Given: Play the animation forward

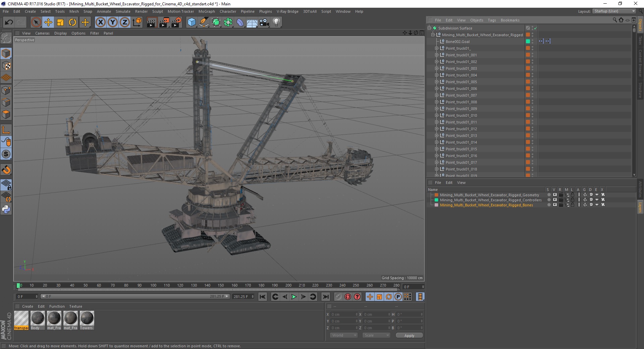Looking at the screenshot, I should point(294,297).
